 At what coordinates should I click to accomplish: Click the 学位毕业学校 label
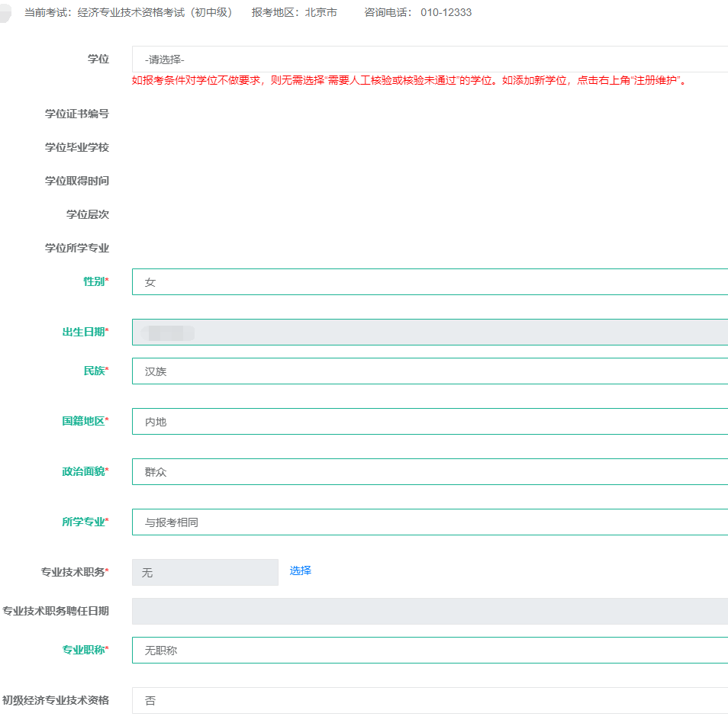pos(76,148)
